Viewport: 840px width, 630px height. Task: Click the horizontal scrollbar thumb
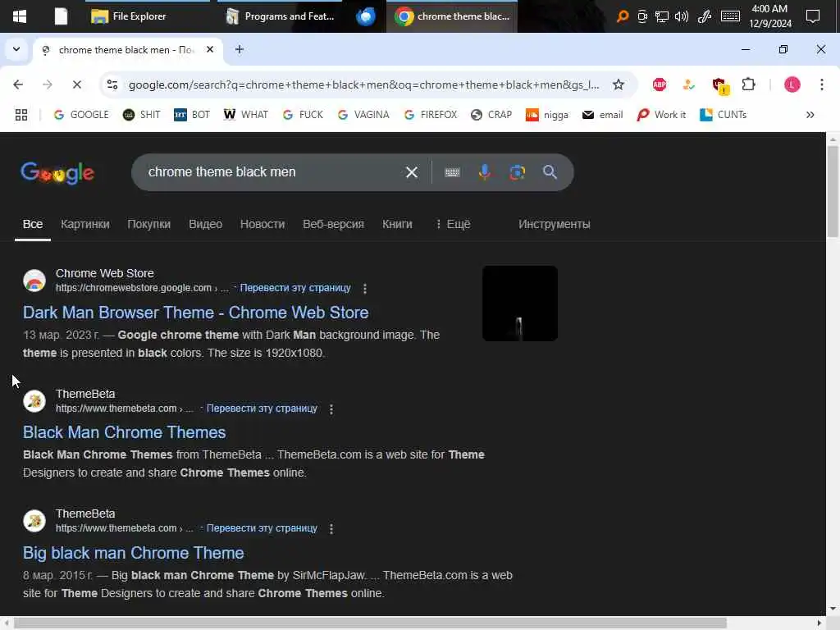click(370, 623)
